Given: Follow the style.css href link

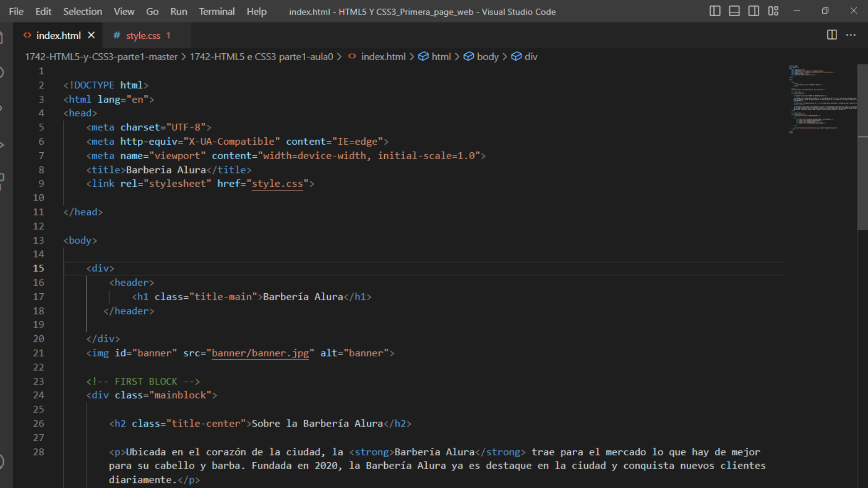Looking at the screenshot, I should [x=277, y=184].
